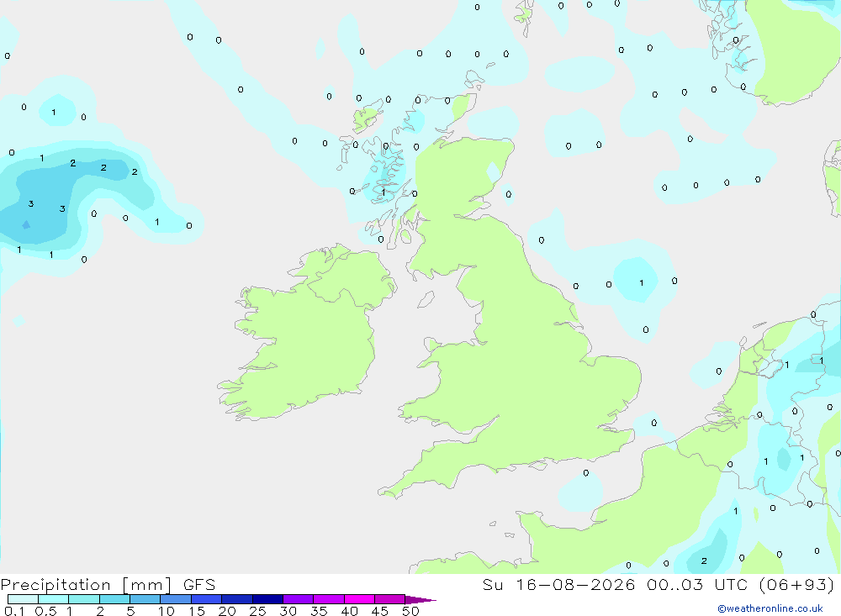841x616 pixels.
Task: Click the 'Precipitation [mm]' title text
Action: click(86, 585)
